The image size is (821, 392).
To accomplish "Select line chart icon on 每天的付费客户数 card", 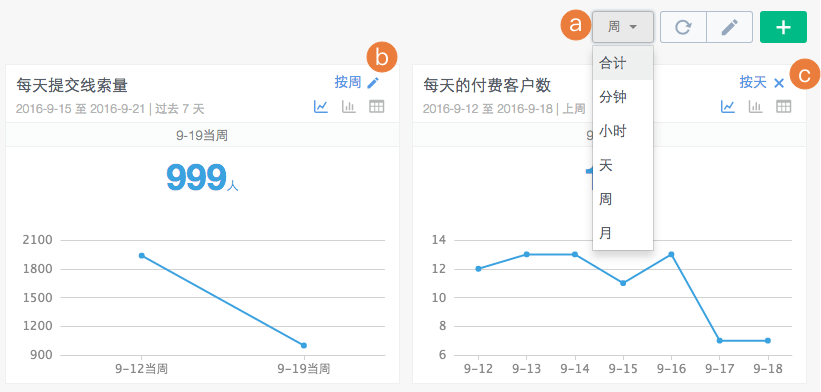I will tap(728, 107).
